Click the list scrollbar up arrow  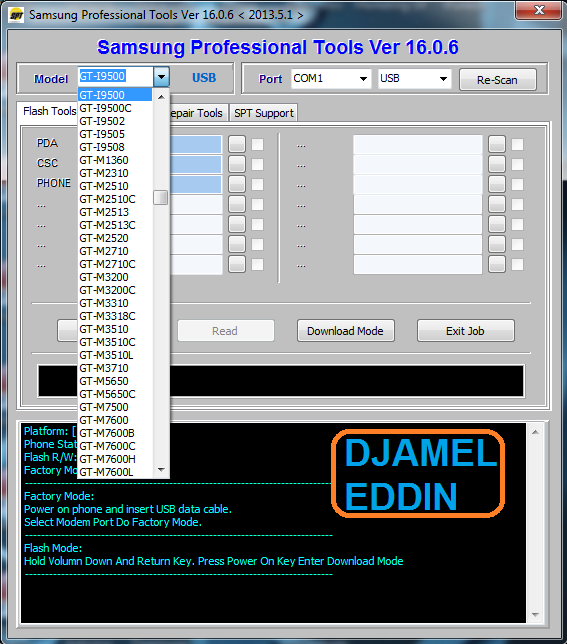click(161, 97)
